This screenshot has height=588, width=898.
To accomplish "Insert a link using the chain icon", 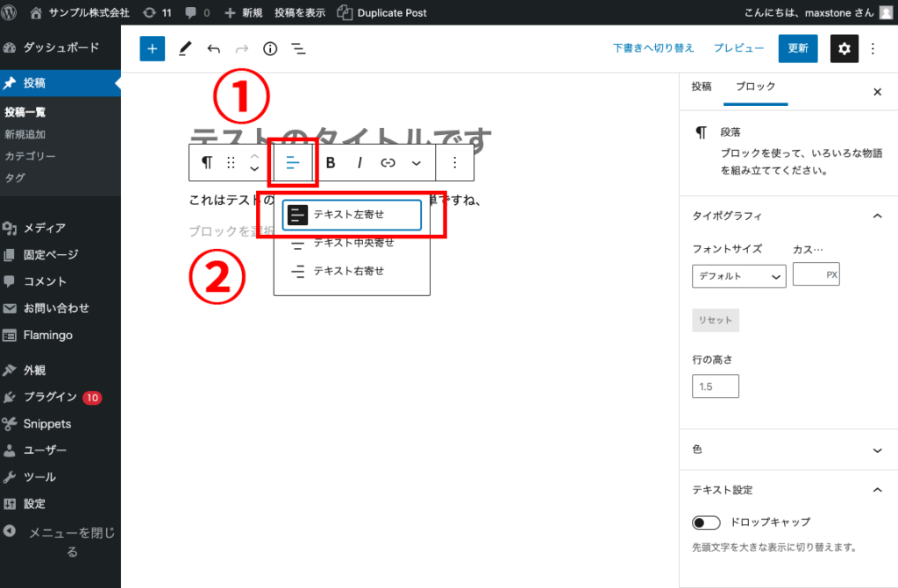I will click(387, 162).
